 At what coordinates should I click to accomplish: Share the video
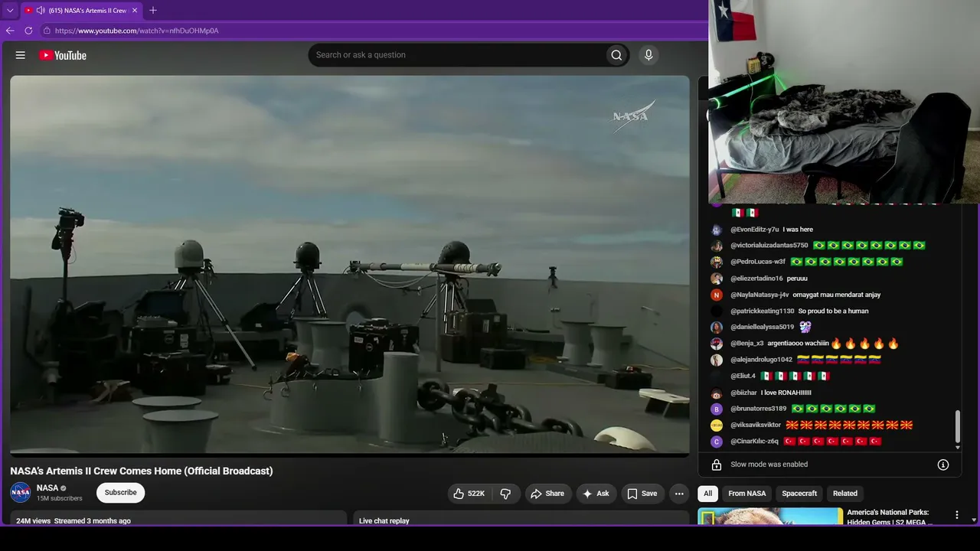(547, 494)
